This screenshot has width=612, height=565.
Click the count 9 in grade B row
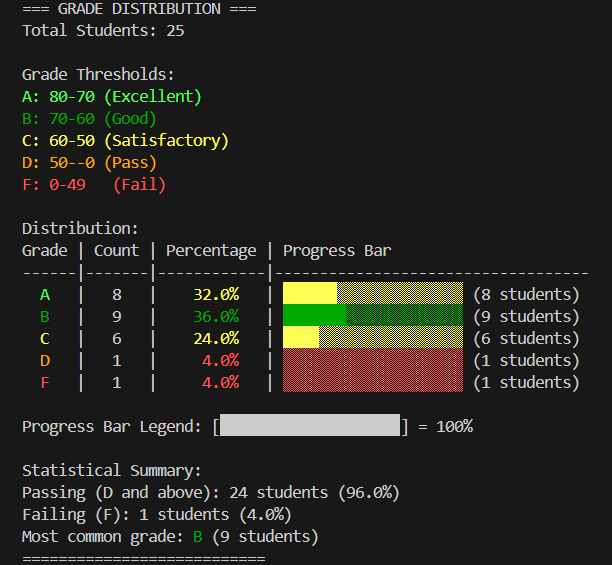(x=117, y=316)
